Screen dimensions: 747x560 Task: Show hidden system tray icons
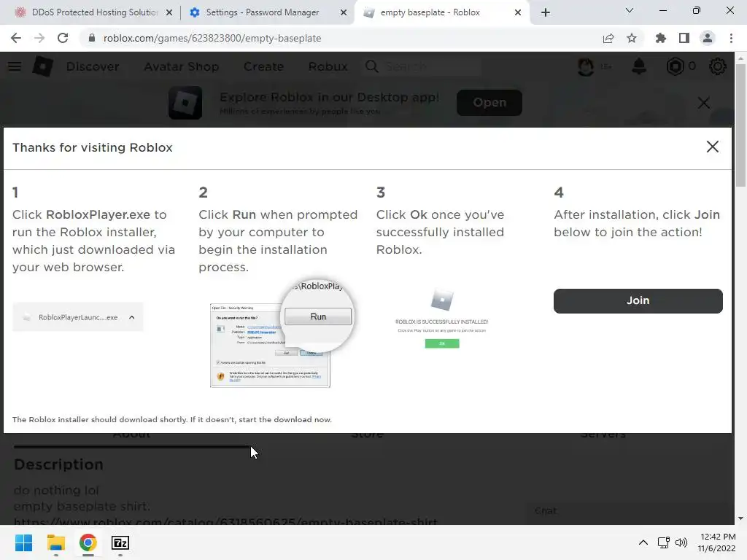(643, 542)
